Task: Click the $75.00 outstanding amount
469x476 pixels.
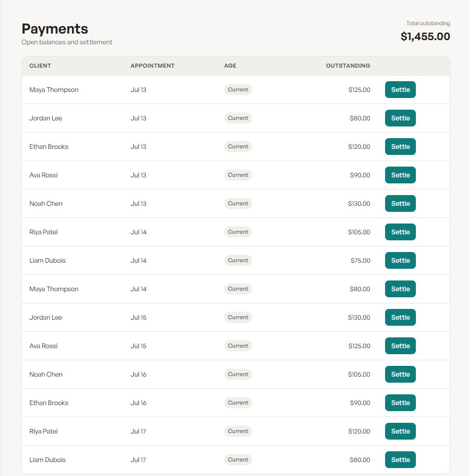Action: [x=360, y=260]
